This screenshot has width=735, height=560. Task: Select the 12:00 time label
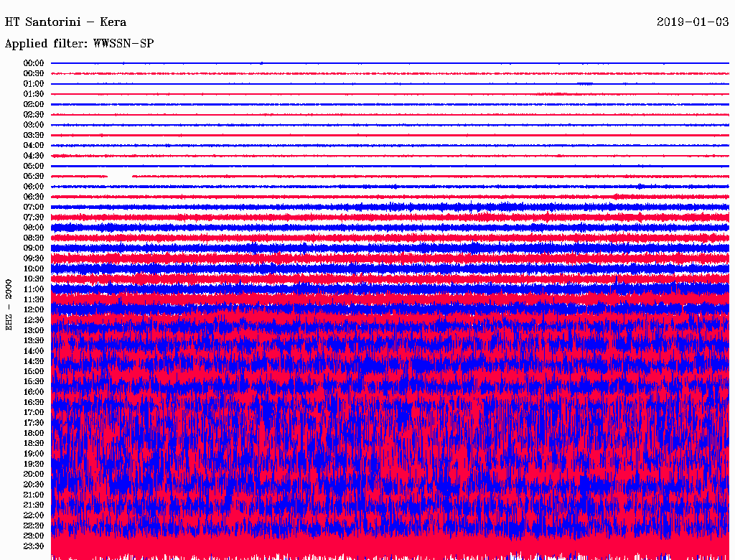pyautogui.click(x=34, y=310)
